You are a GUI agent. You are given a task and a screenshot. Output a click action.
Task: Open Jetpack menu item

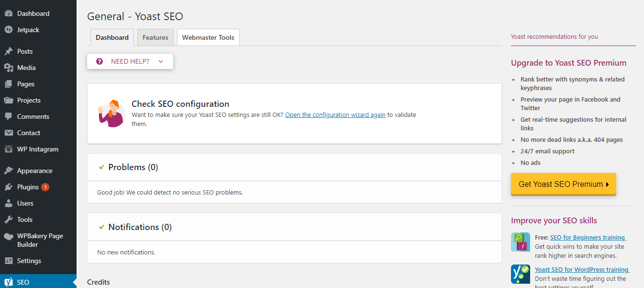pos(38,30)
